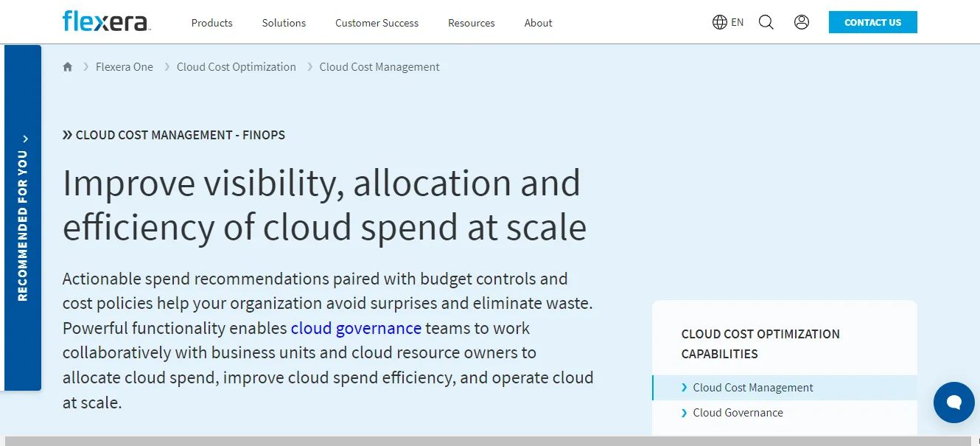
Task: Expand the Recommended For You side panel
Action: [x=23, y=217]
